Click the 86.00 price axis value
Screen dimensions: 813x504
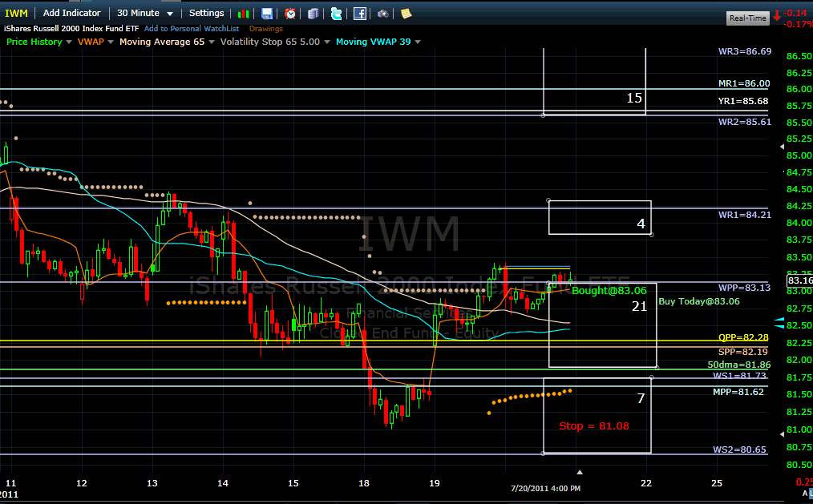(x=799, y=89)
